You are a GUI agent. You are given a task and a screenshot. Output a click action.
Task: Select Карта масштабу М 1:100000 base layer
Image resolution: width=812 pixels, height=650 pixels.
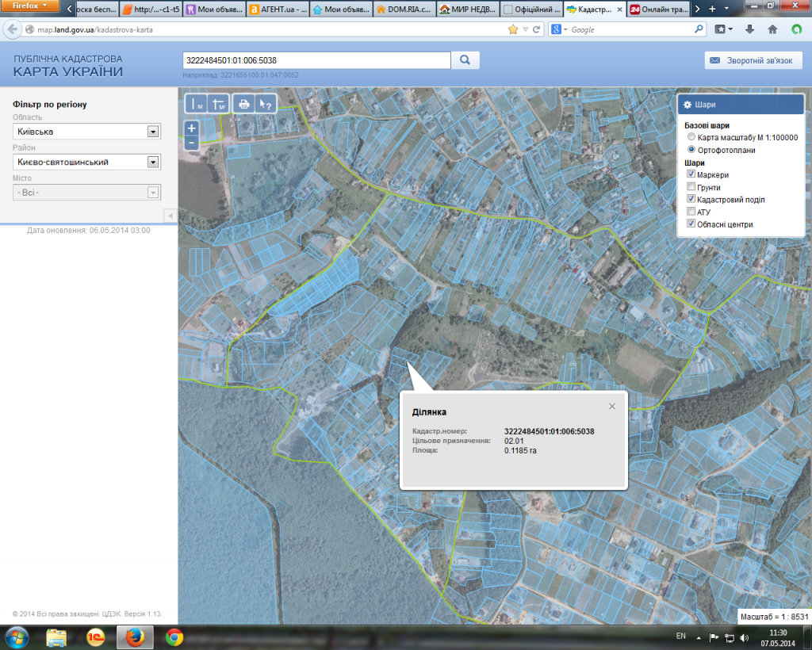point(691,137)
